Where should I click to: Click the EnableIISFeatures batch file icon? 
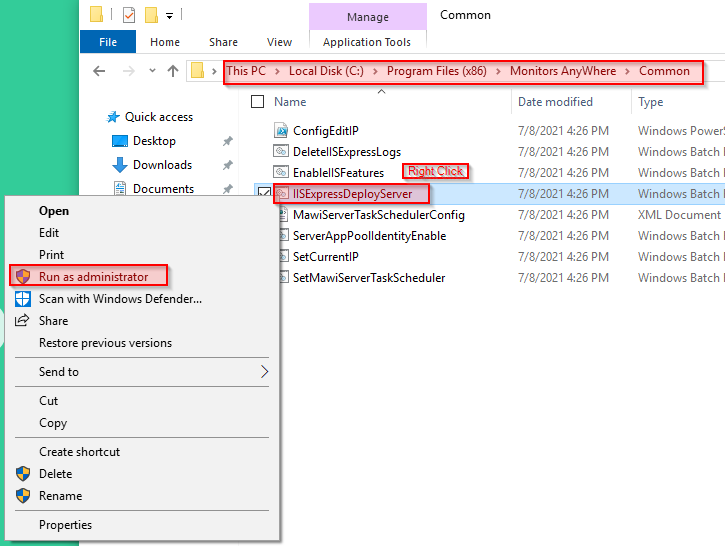(281, 173)
